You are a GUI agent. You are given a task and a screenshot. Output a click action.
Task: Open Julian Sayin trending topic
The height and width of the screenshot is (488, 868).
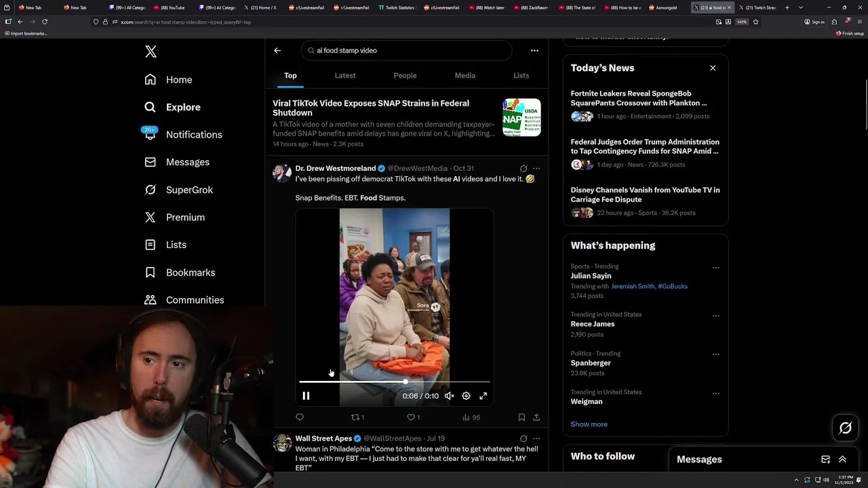click(591, 276)
